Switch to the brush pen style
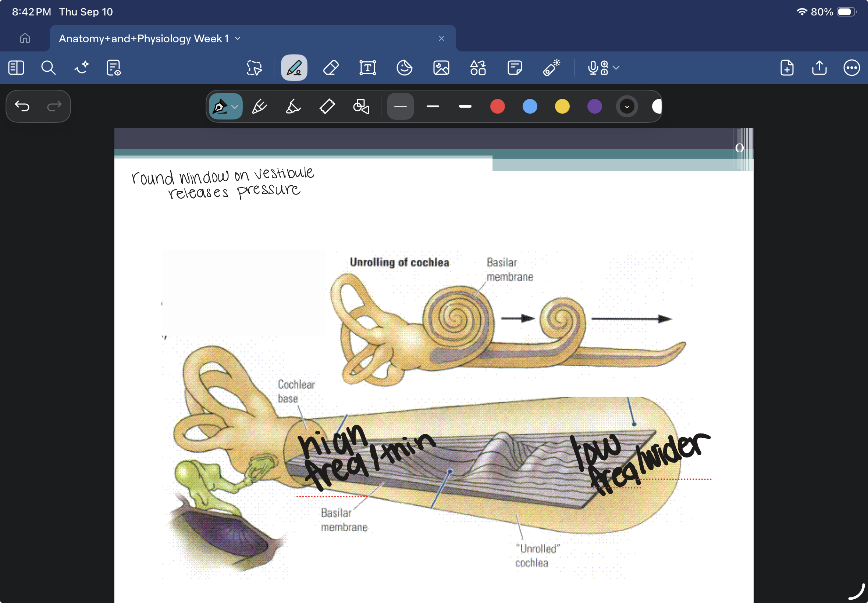868x603 pixels. (260, 107)
